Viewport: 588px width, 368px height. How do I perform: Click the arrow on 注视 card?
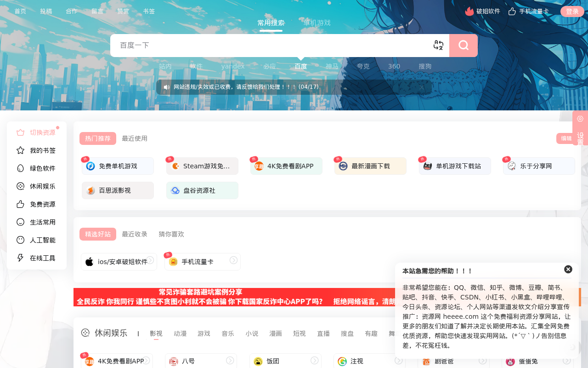pos(399,361)
